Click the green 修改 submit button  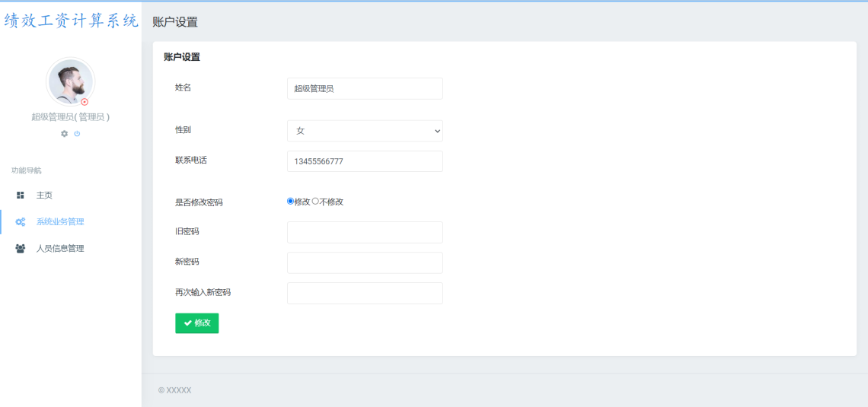[x=197, y=323]
